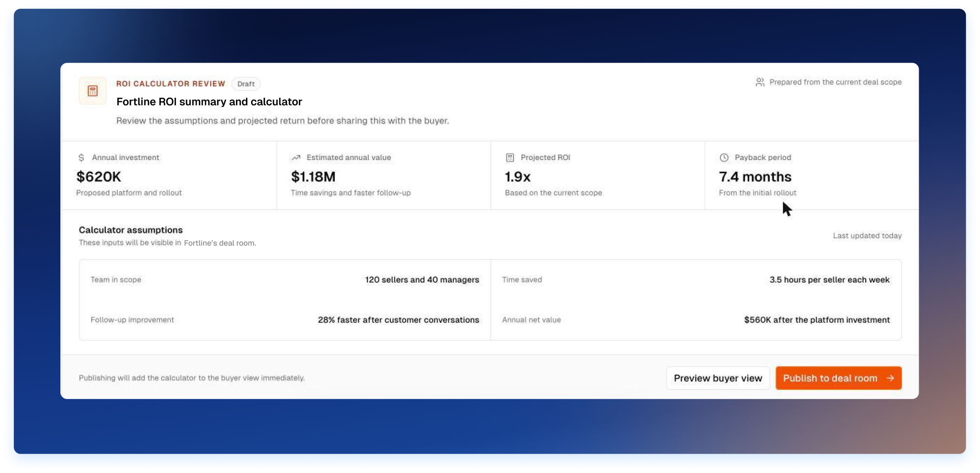Click the Annual net value label
Image resolution: width=980 pixels, height=473 pixels.
tap(531, 320)
